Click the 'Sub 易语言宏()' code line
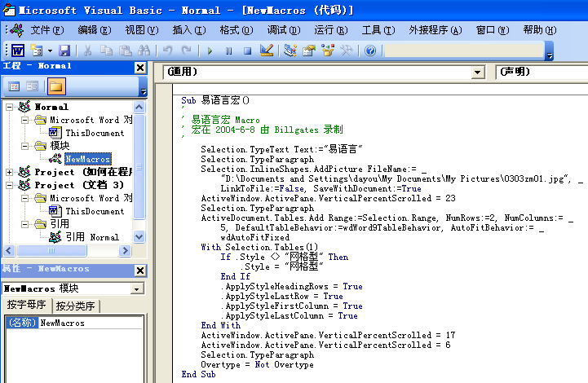The width and height of the screenshot is (588, 383). pos(215,100)
